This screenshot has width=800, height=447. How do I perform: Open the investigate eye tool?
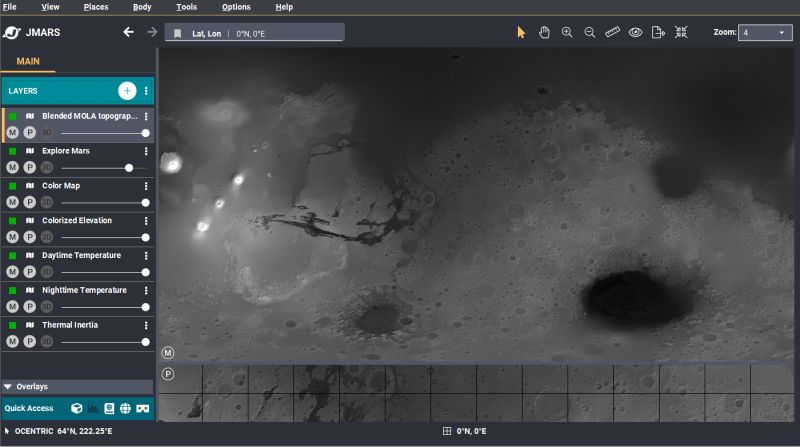pyautogui.click(x=635, y=33)
